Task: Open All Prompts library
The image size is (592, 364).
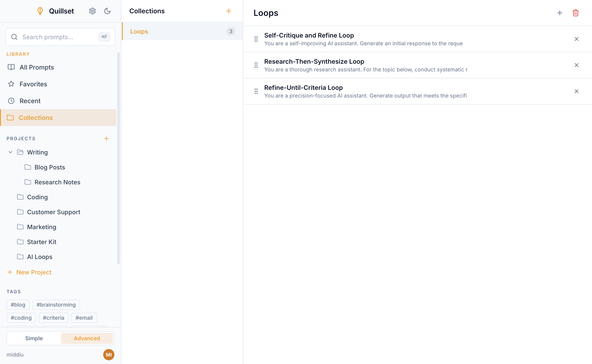Action: coord(58,67)
